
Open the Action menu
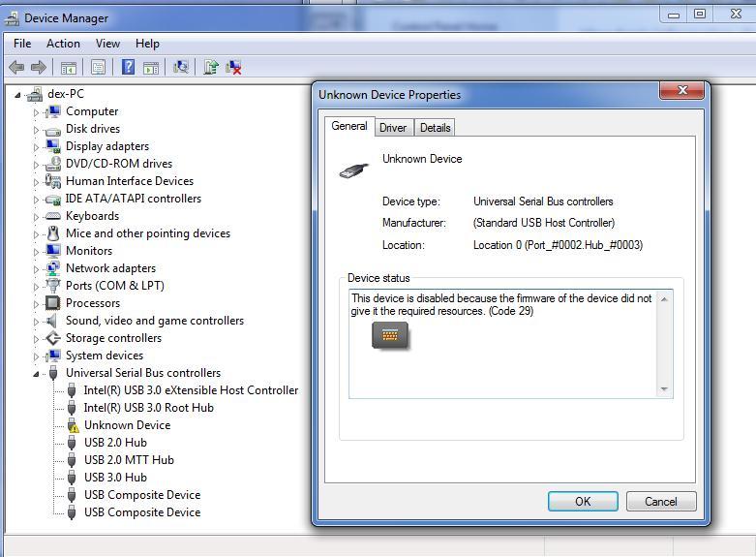point(63,44)
